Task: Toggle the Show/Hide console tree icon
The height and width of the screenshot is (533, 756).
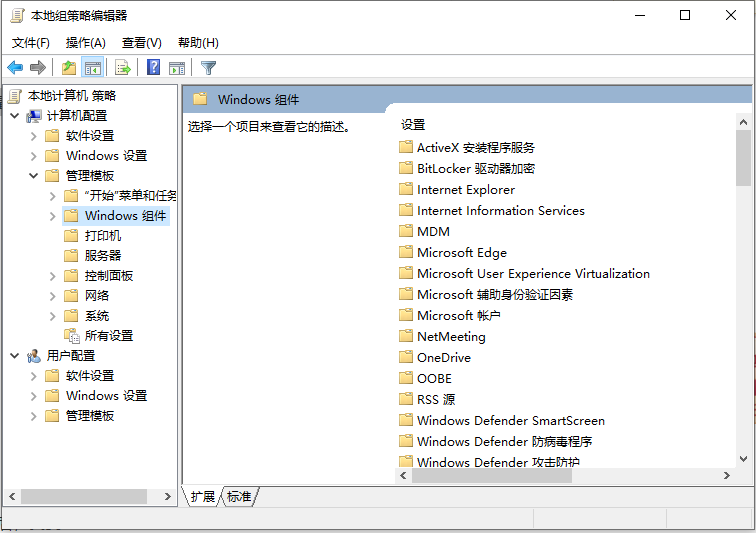Action: point(93,68)
